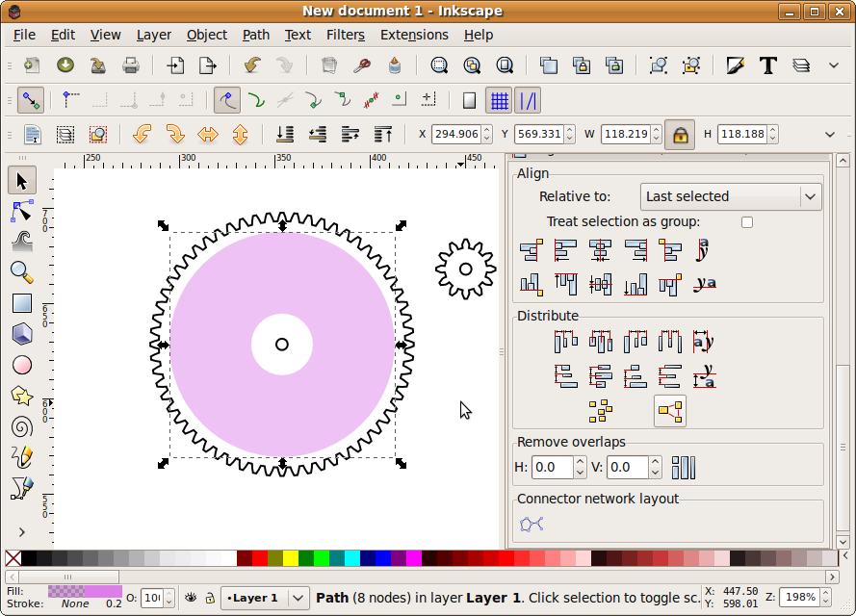Open the Extensions menu
856x616 pixels.
414,35
